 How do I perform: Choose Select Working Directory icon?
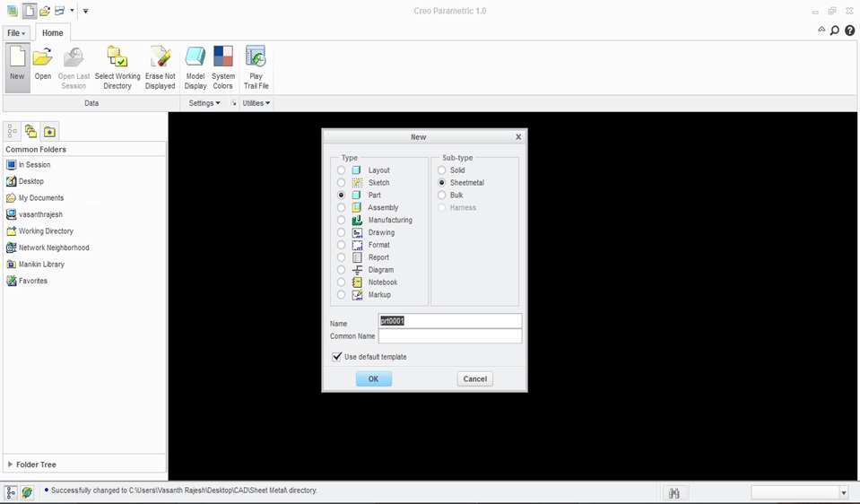(x=117, y=68)
